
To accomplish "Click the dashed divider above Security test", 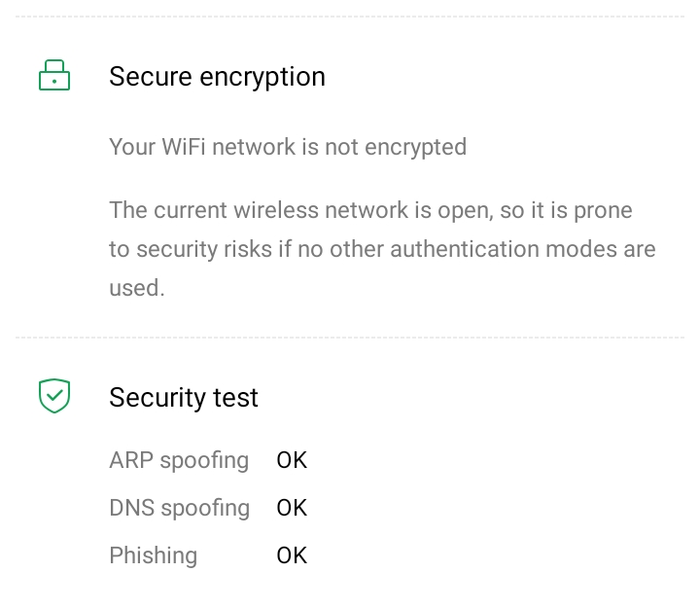I will tap(350, 338).
